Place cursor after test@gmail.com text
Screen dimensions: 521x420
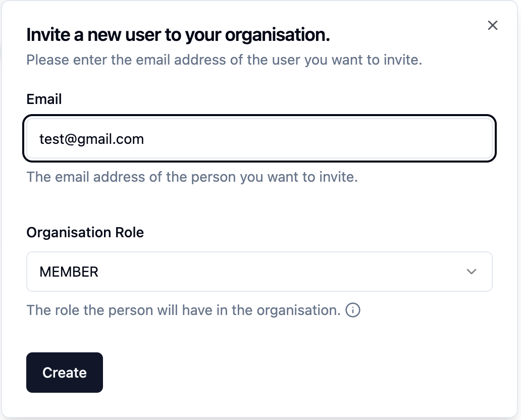[145, 139]
